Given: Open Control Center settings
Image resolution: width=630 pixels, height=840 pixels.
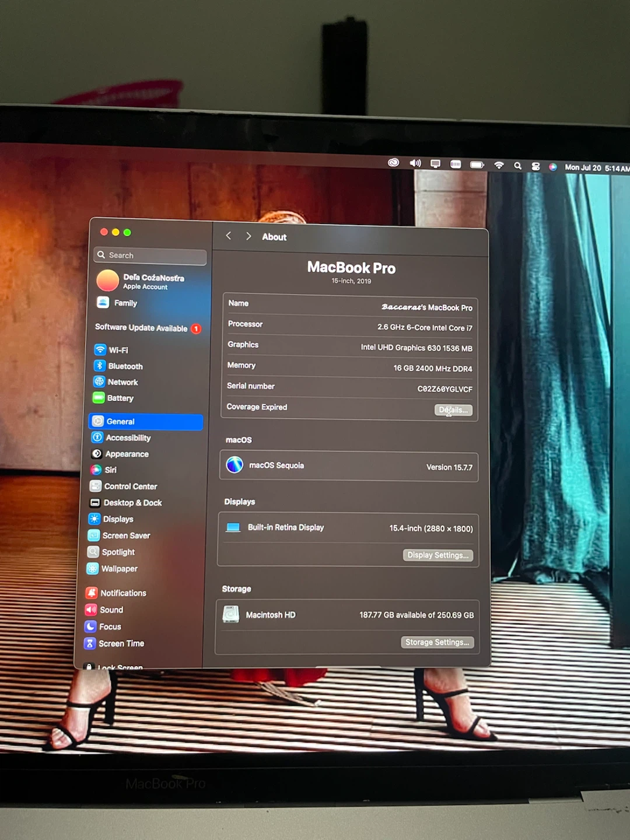Looking at the screenshot, I should 124,486.
